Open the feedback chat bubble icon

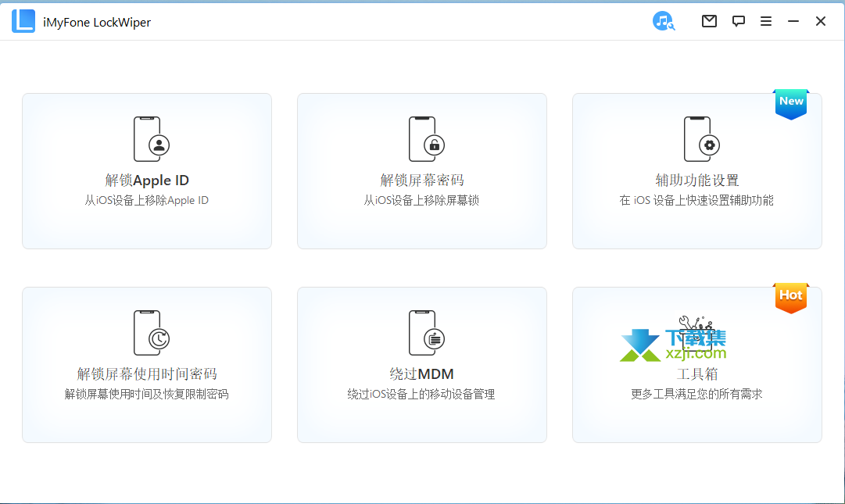tap(738, 21)
